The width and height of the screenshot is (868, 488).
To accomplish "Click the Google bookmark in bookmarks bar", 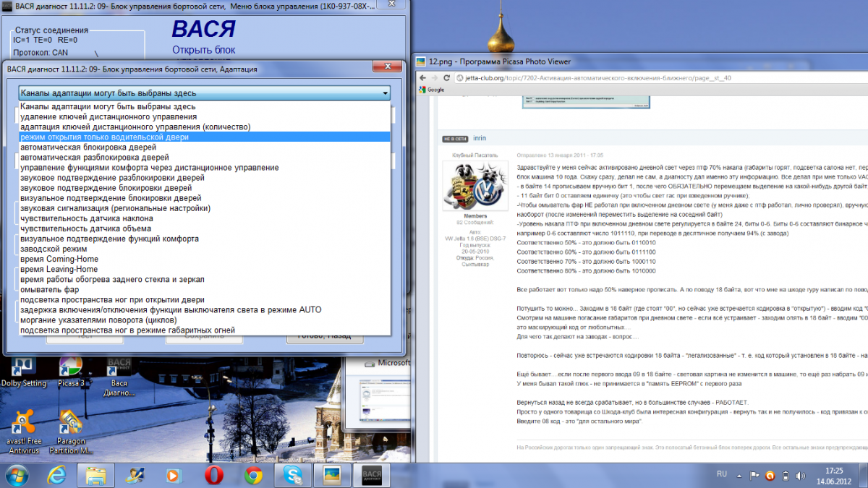I will (x=431, y=90).
